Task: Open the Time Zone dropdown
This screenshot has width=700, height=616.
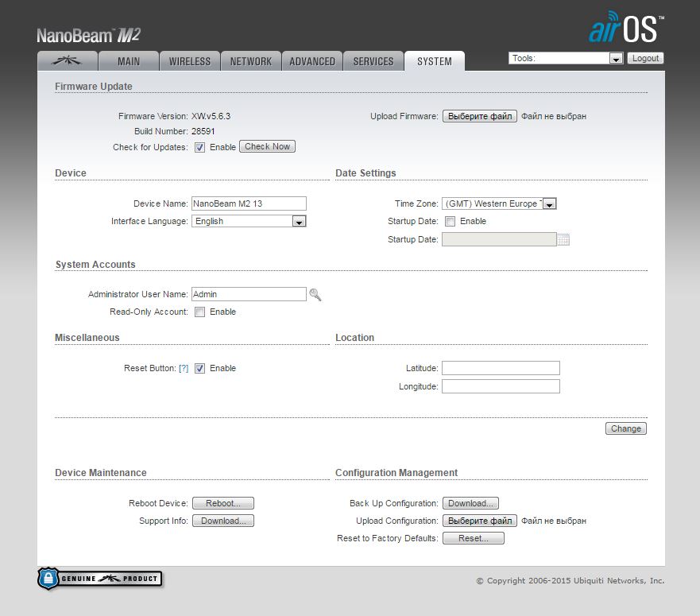Action: (x=499, y=203)
